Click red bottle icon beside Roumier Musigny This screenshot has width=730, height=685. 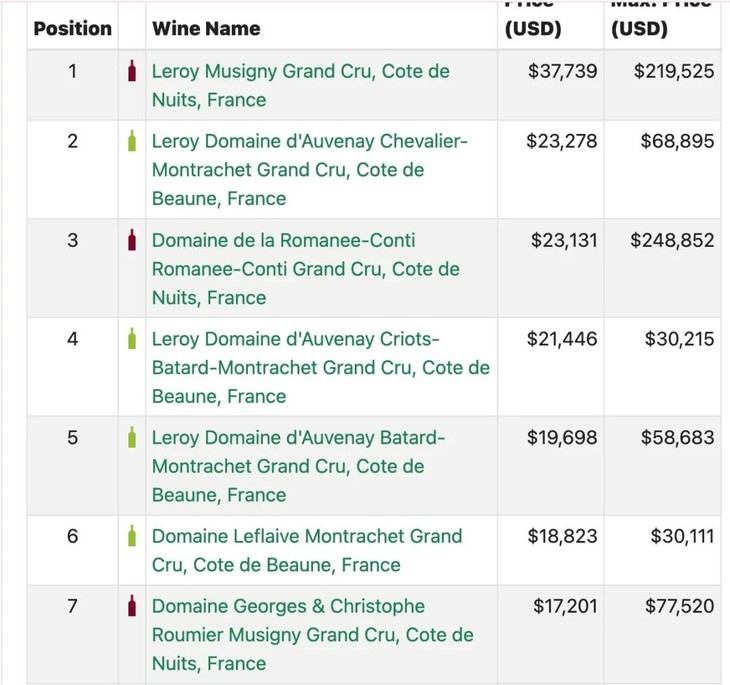coord(132,606)
